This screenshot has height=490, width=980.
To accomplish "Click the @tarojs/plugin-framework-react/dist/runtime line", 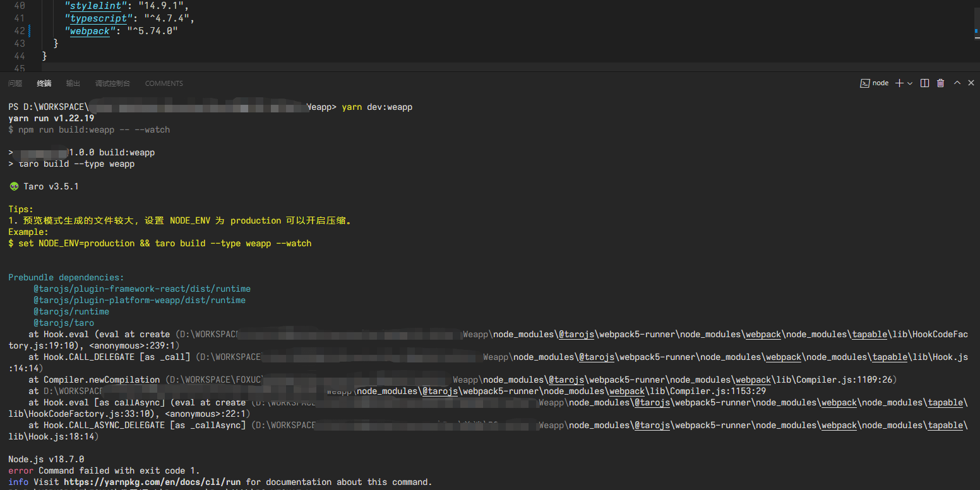I will click(x=142, y=289).
